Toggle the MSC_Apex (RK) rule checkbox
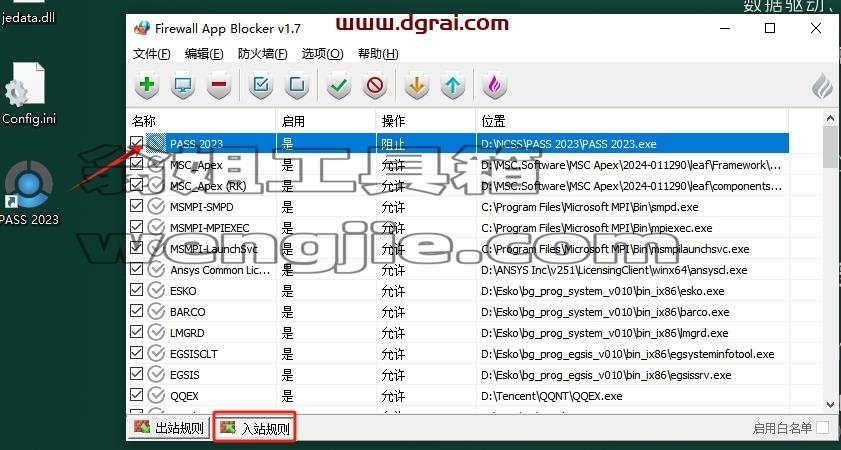Screen dimensions: 841x450 pos(137,185)
